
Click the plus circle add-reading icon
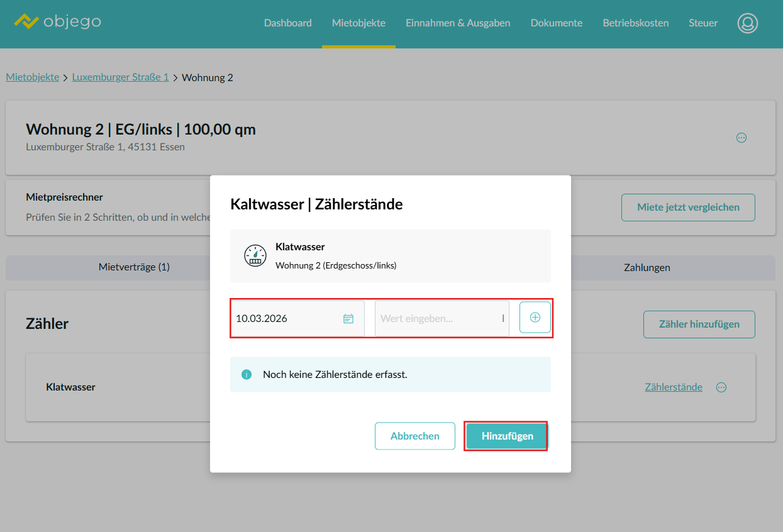[535, 318]
